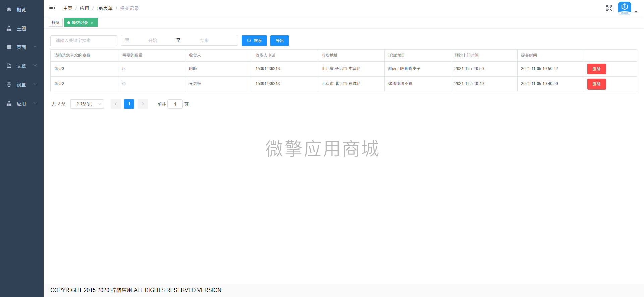
Task: Close the 提交记录 tab
Action: coord(92,23)
